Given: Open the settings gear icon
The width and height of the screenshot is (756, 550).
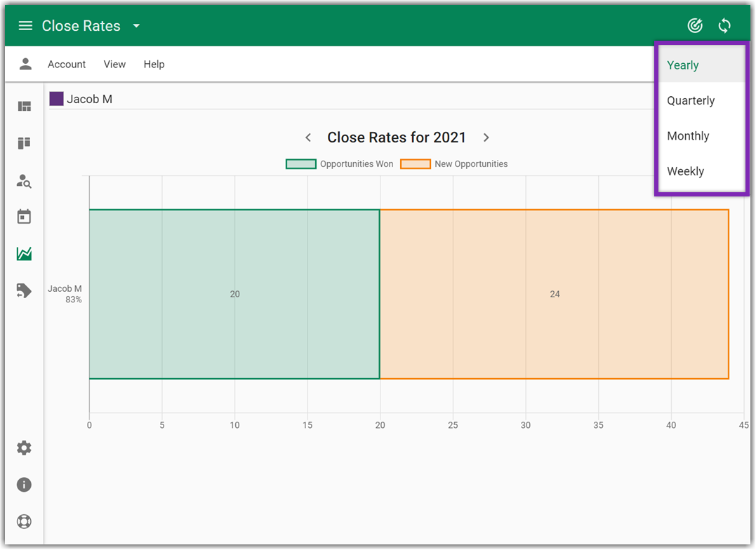Looking at the screenshot, I should [24, 448].
